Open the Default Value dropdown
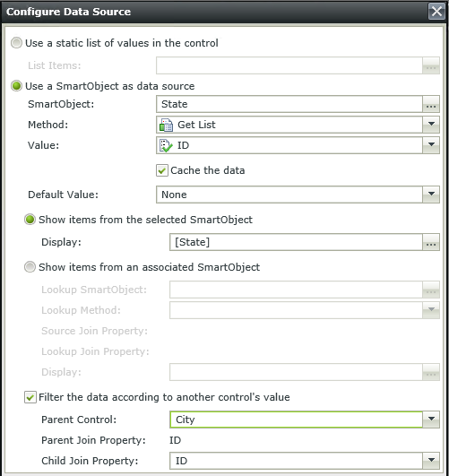The image size is (449, 476). 298,195
